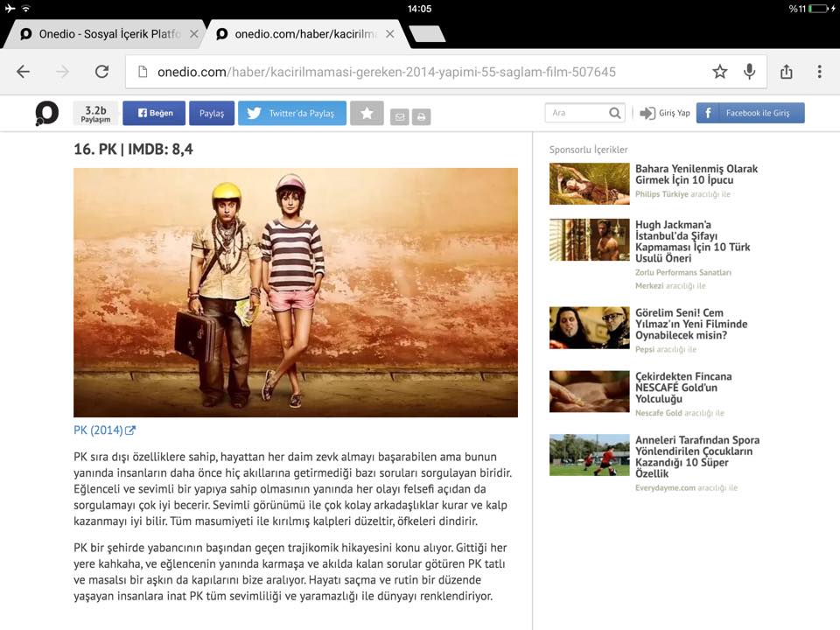Click the Everydayme.com aracılığı ile label
Image resolution: width=840 pixels, height=630 pixels.
tap(686, 488)
